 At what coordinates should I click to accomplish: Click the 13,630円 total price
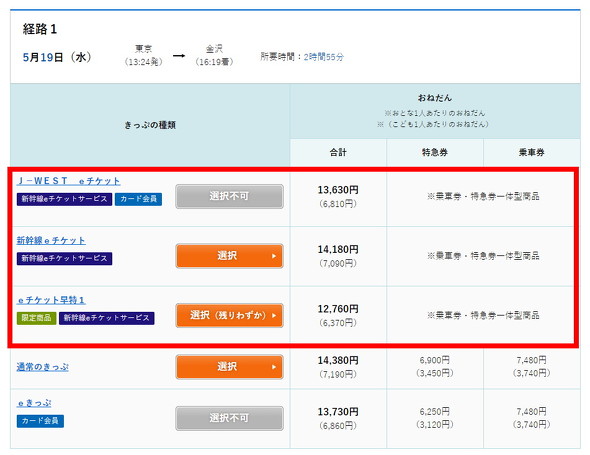point(338,190)
